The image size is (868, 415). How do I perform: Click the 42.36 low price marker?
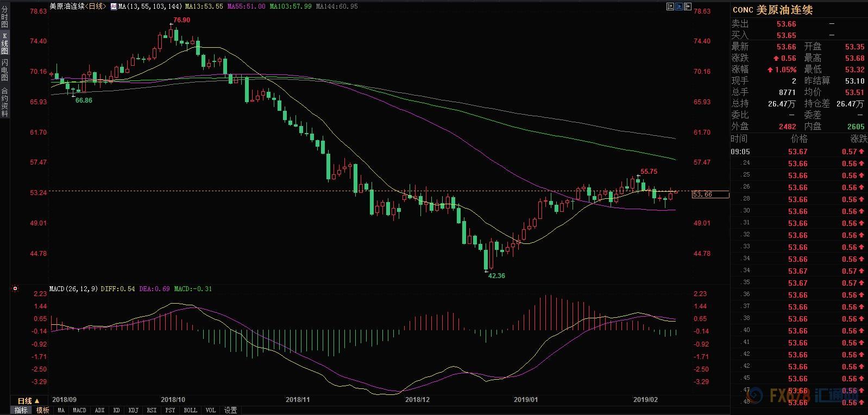pos(496,276)
